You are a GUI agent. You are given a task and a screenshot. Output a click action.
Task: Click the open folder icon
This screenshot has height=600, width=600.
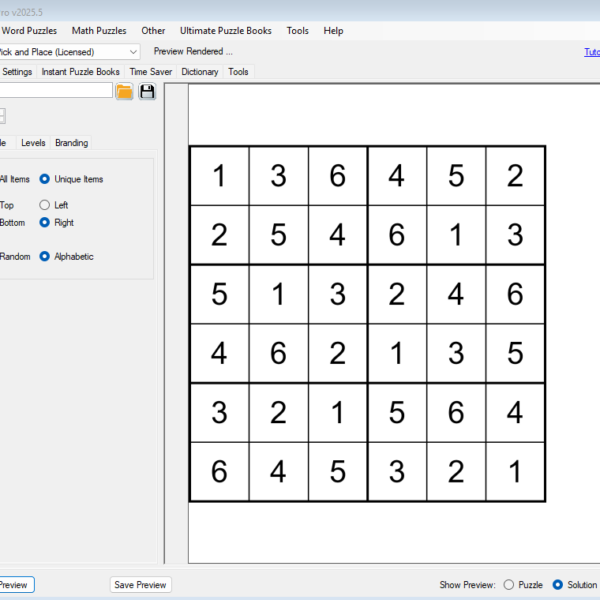[x=124, y=92]
